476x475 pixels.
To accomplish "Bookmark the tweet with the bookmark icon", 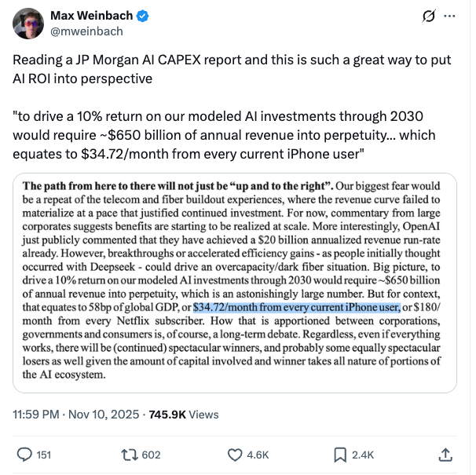I will coord(340,454).
